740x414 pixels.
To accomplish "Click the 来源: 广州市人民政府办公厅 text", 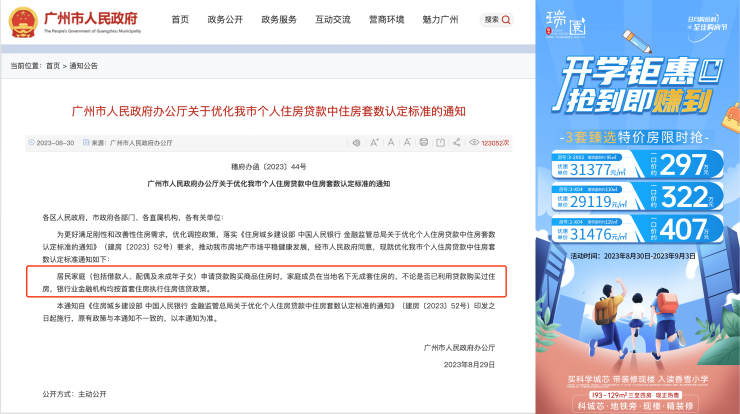I will coord(132,143).
